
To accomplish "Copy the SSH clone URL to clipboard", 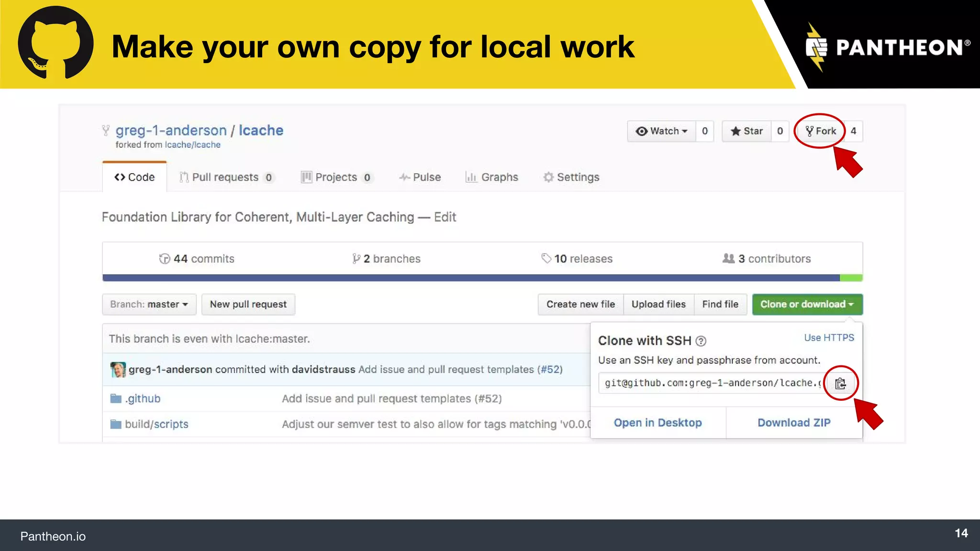I will pyautogui.click(x=840, y=383).
